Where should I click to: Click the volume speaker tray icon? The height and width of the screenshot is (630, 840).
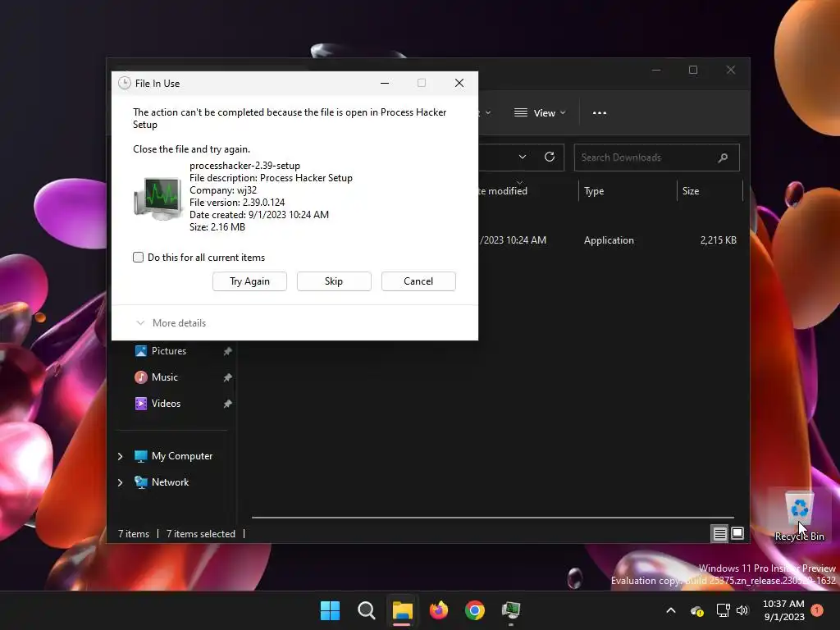pos(742,610)
